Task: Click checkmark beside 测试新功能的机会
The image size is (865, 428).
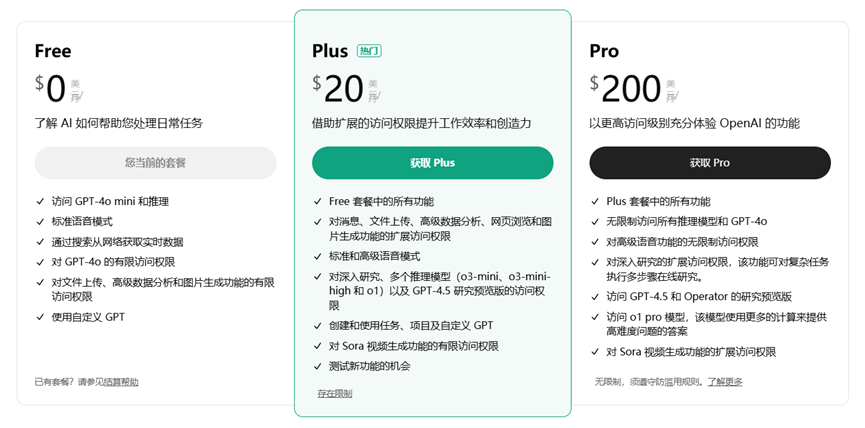Action: [x=317, y=366]
